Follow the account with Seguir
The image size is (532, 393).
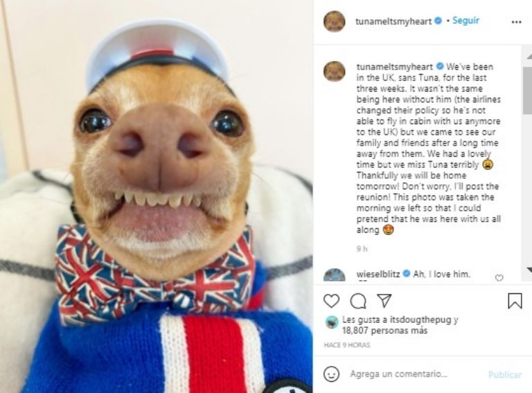(465, 20)
